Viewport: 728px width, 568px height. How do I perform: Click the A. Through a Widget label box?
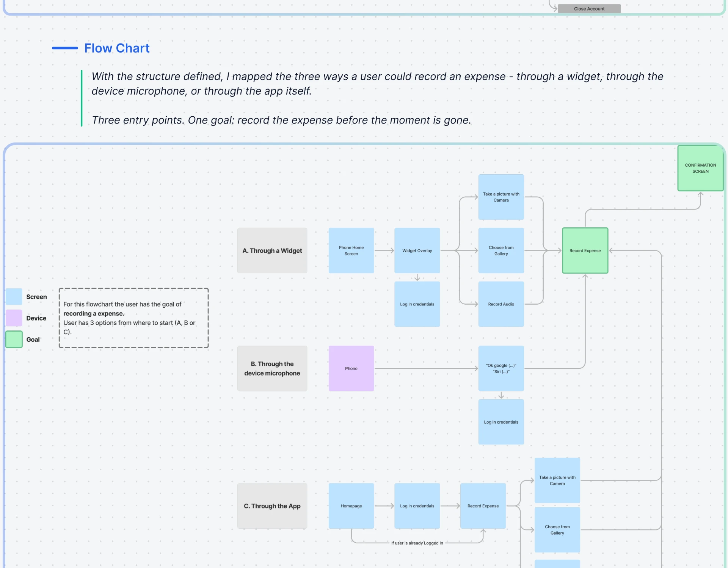272,250
